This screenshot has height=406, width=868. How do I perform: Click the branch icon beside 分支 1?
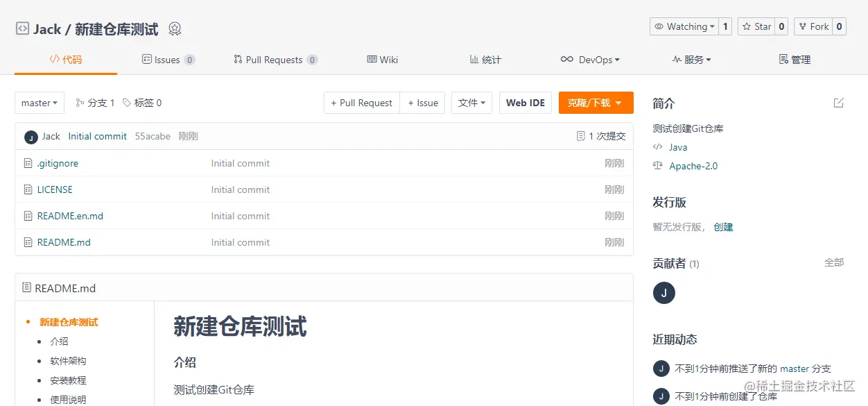coord(80,103)
